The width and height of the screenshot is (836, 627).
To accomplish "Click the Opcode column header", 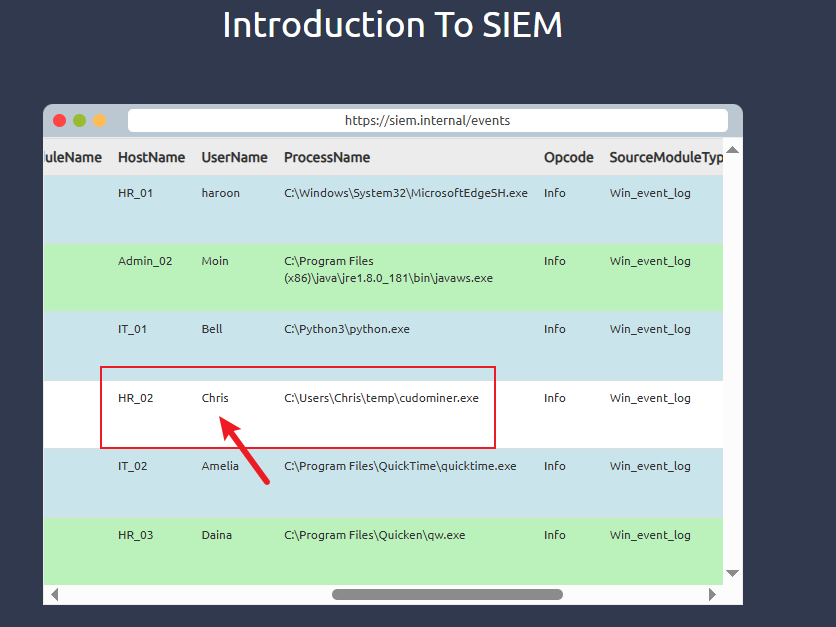I will click(x=568, y=158).
